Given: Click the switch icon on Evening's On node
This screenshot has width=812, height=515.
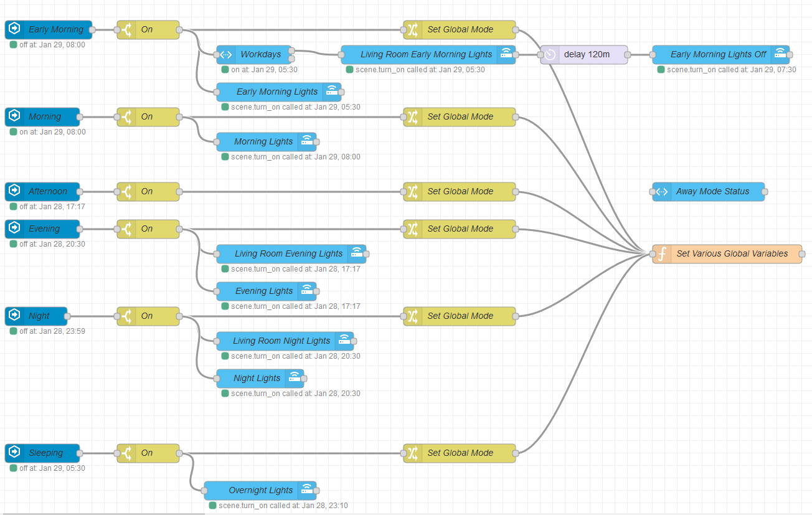Looking at the screenshot, I should (x=126, y=229).
